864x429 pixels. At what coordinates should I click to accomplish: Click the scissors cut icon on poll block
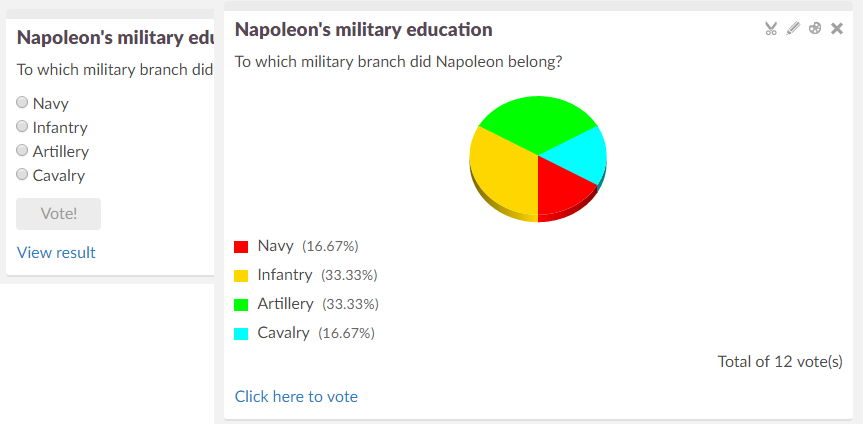[x=771, y=29]
